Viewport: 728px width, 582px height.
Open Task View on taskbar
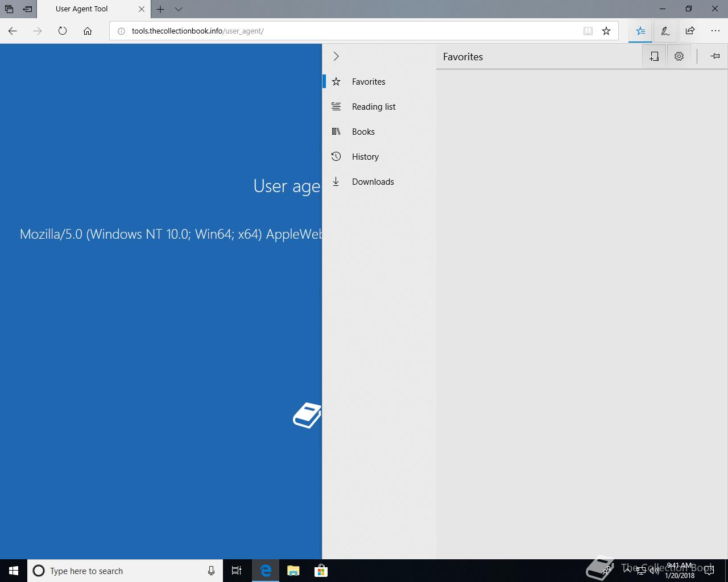[237, 571]
